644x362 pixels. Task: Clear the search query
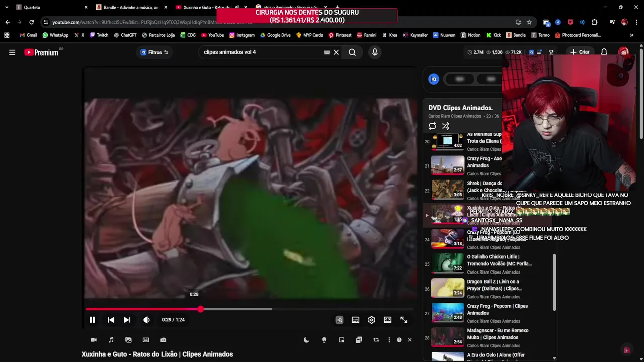coord(336,52)
